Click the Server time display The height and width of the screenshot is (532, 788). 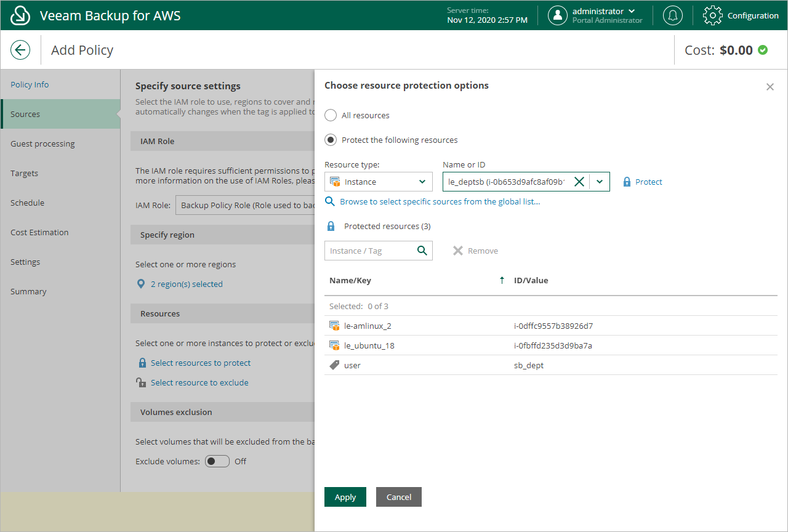487,15
